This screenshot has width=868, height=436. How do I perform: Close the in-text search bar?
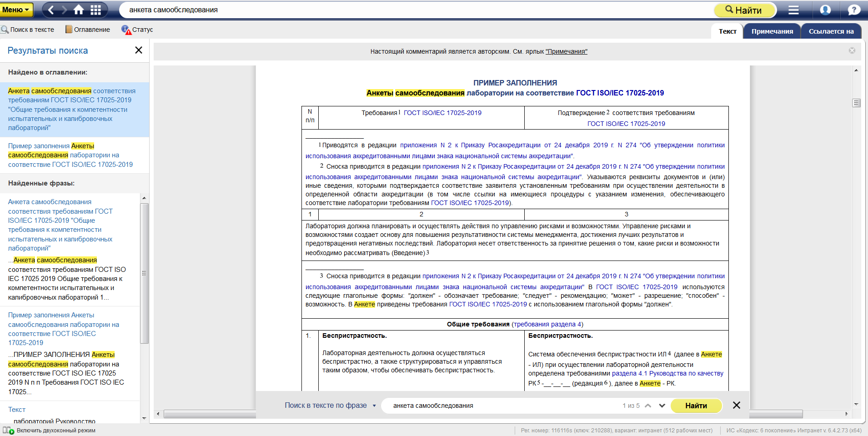(737, 405)
